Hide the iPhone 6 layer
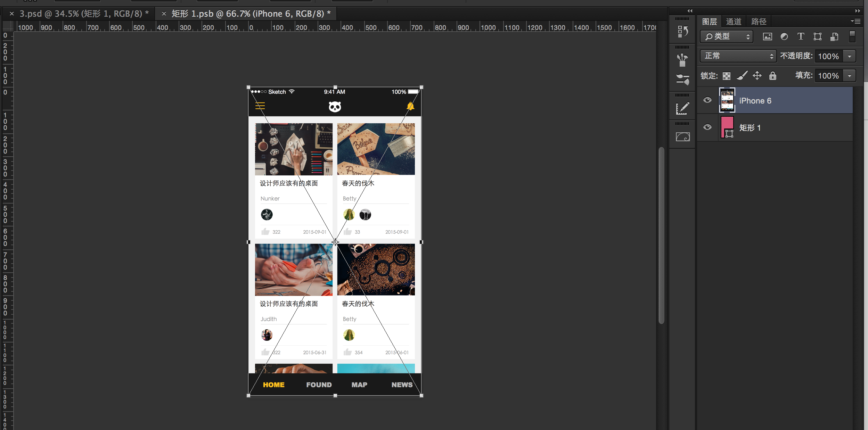This screenshot has width=868, height=430. point(707,100)
